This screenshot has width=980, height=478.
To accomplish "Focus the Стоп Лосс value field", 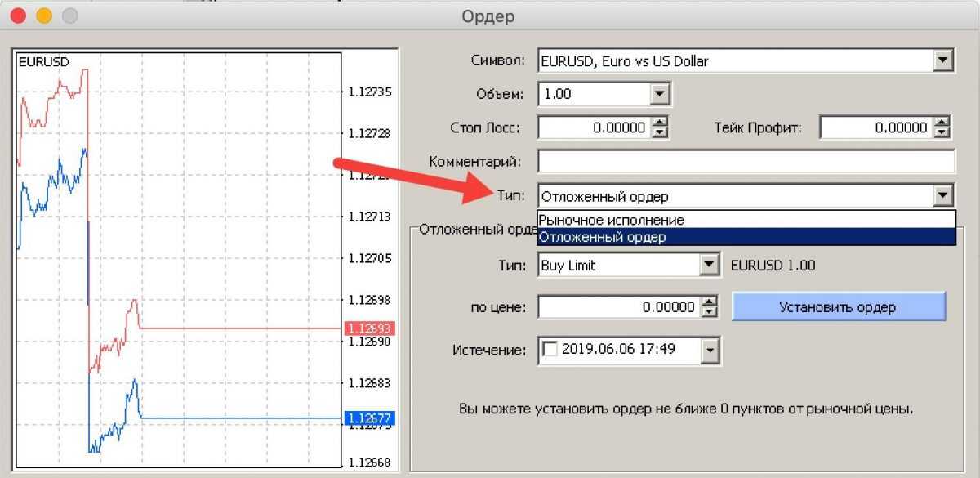I will click(595, 128).
